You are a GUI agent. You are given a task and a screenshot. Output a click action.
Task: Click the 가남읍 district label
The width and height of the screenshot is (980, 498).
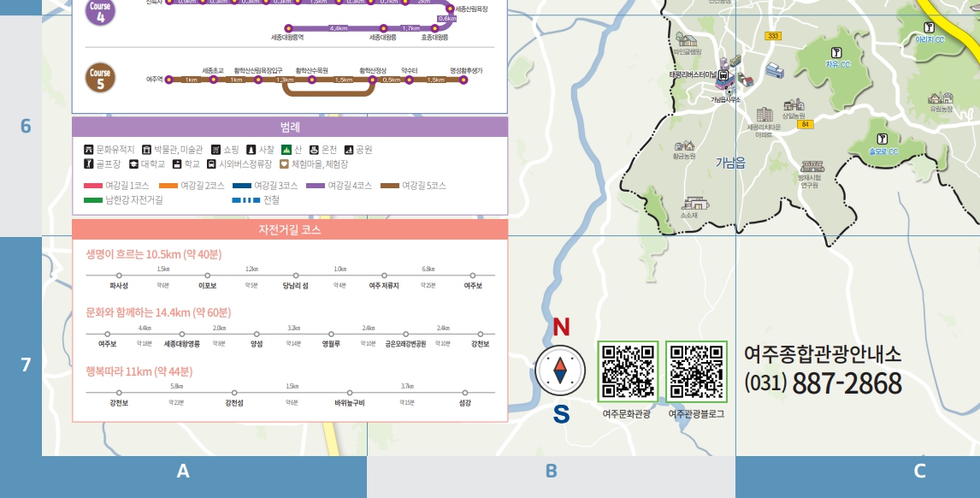pyautogui.click(x=730, y=163)
